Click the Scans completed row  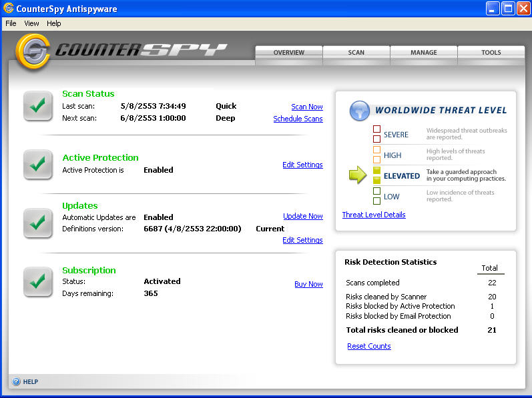pos(421,283)
